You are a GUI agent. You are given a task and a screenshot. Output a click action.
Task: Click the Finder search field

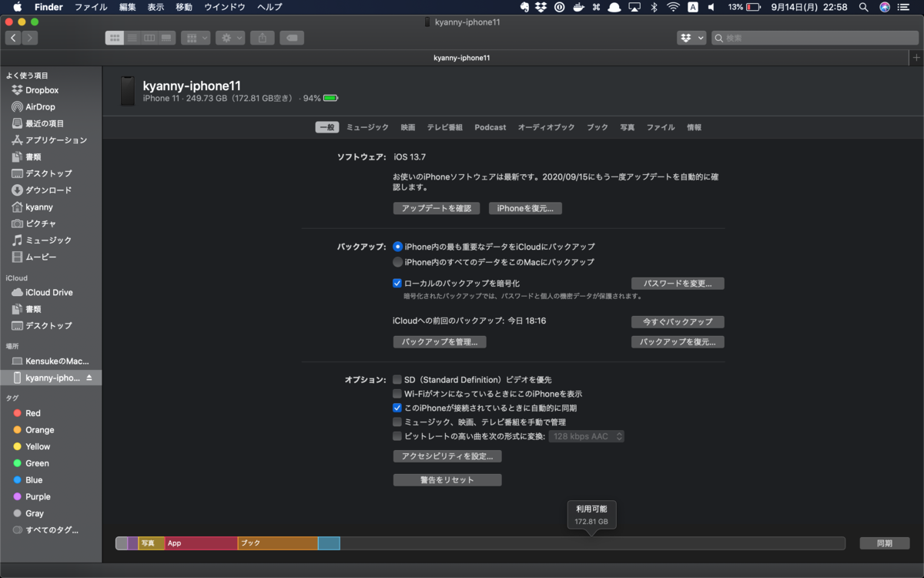[x=815, y=38]
